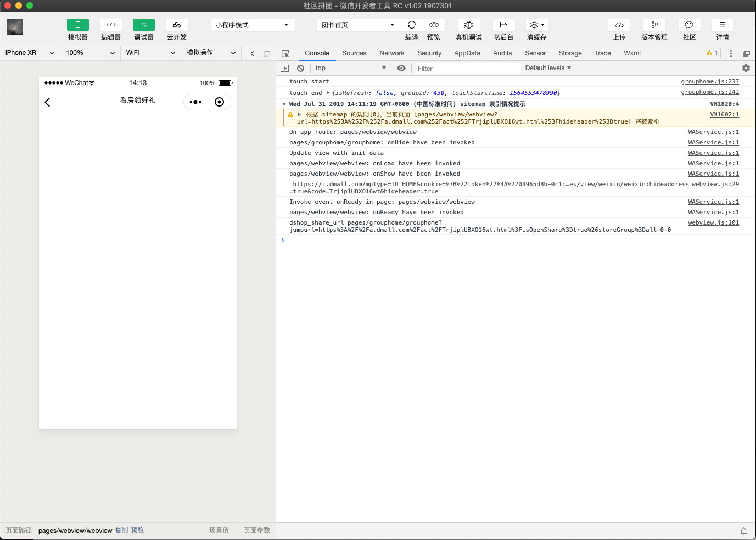Switch to the Network tab
756x540 pixels.
point(392,53)
